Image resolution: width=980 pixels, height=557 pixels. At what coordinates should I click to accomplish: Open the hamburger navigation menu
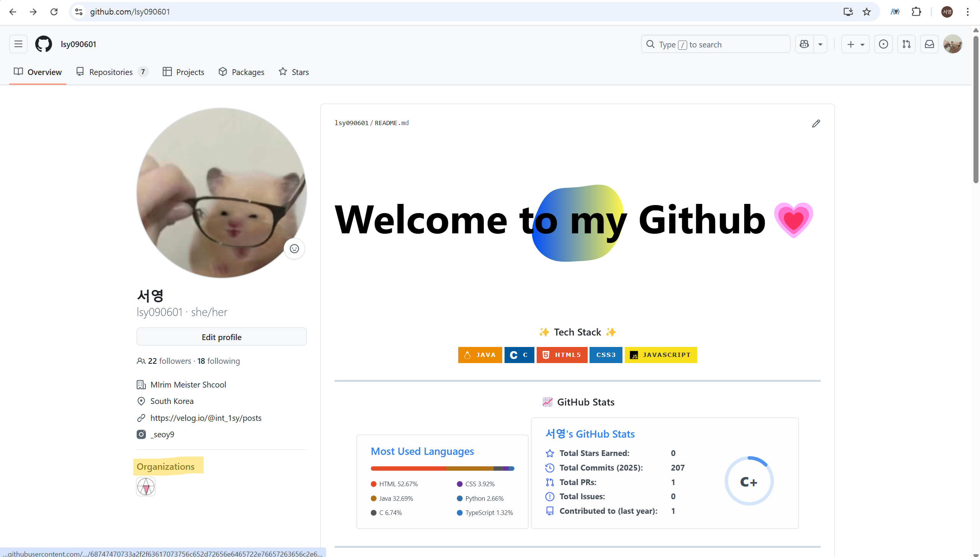18,44
